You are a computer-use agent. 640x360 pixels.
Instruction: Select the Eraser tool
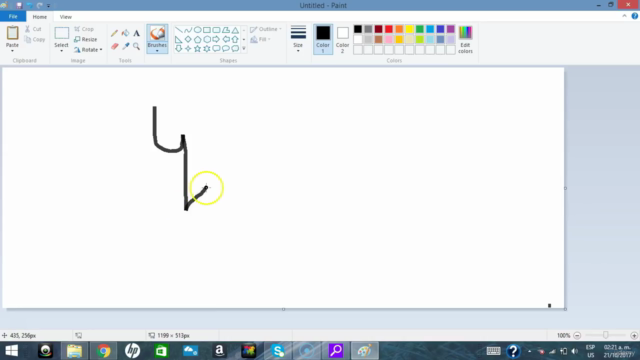tap(114, 47)
